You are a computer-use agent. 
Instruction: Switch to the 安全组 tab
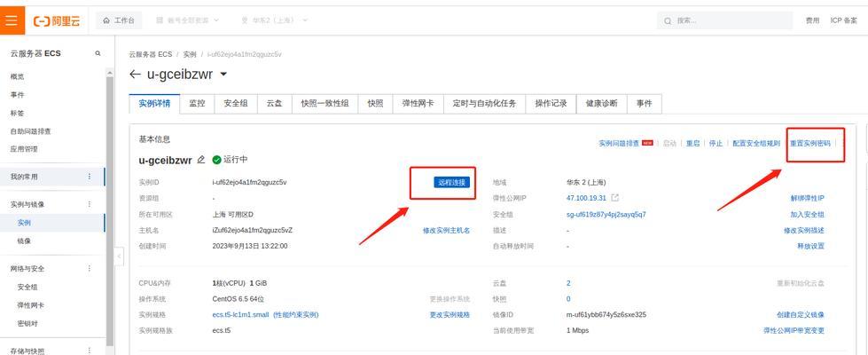(x=236, y=104)
